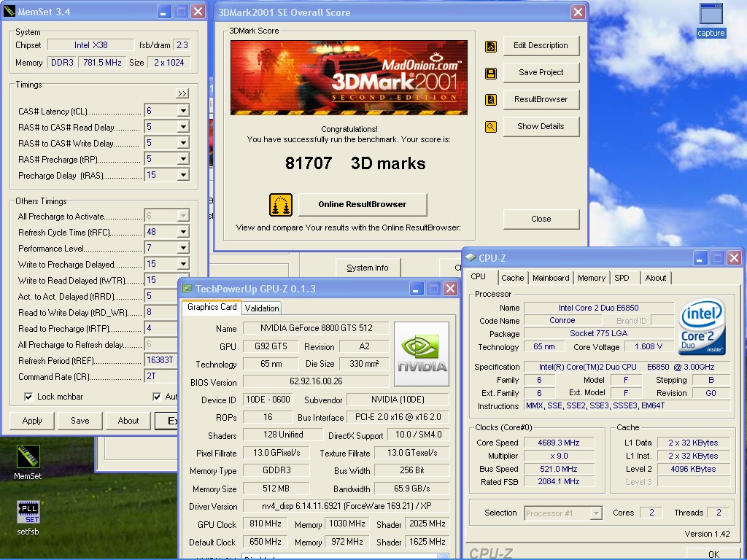Select the Graphics Card tab in GPU-Z
747x560 pixels.
pos(212,307)
